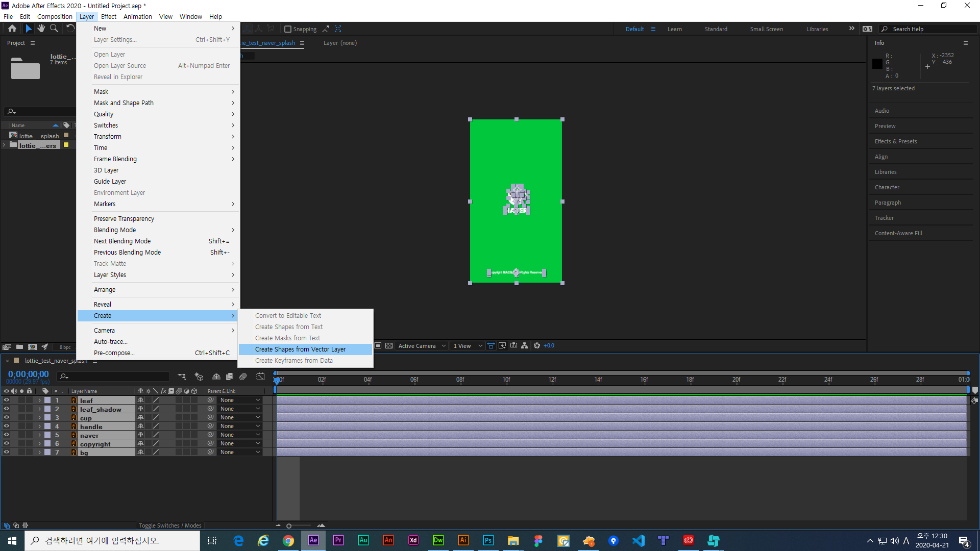
Task: Toggle the Snapping checkbox
Action: 288,29
